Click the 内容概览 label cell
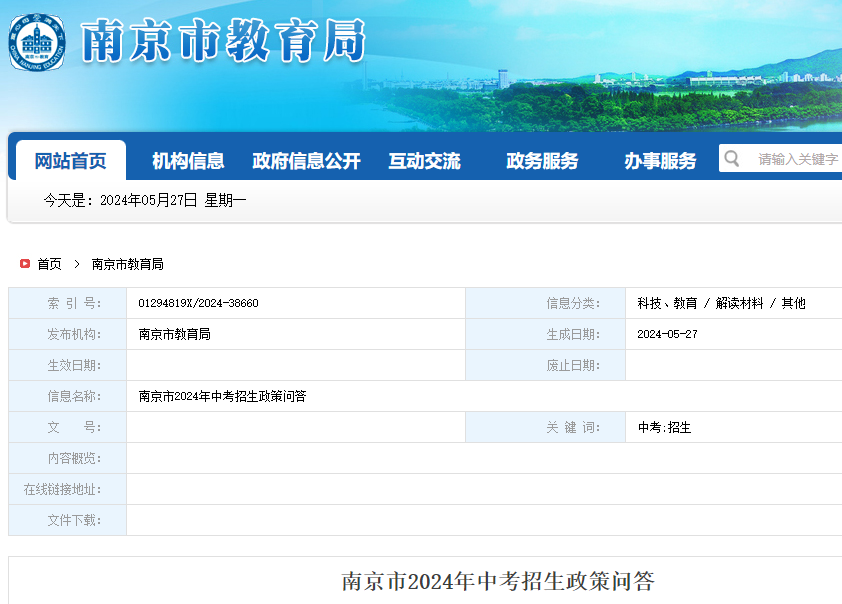The image size is (842, 604). tap(68, 459)
